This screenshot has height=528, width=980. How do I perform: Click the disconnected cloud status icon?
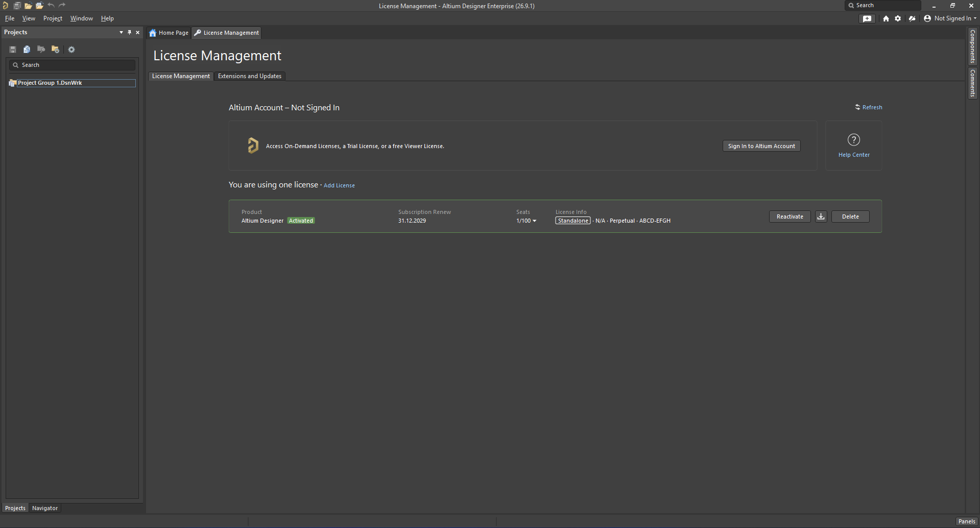point(912,18)
